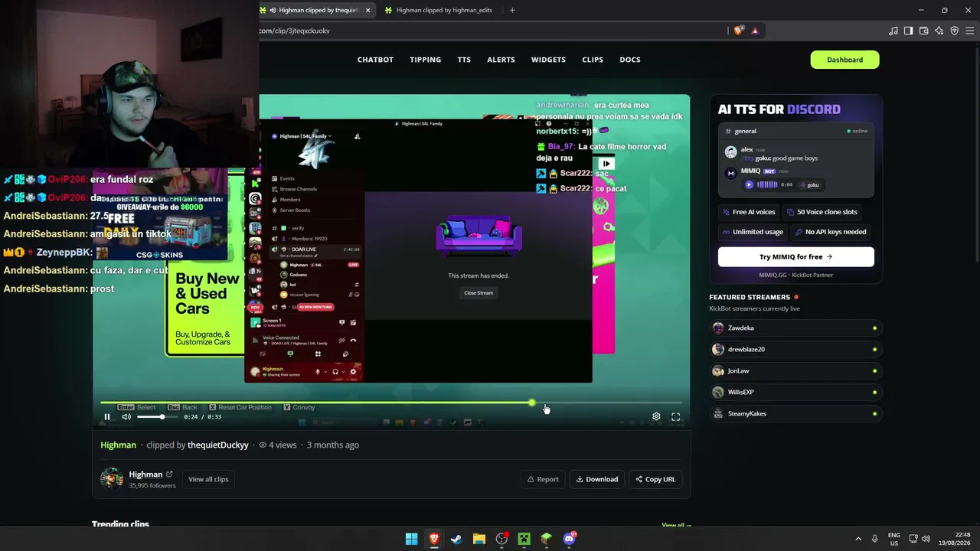Click the trending clips View all link
This screenshot has width=980, height=551.
676,525
